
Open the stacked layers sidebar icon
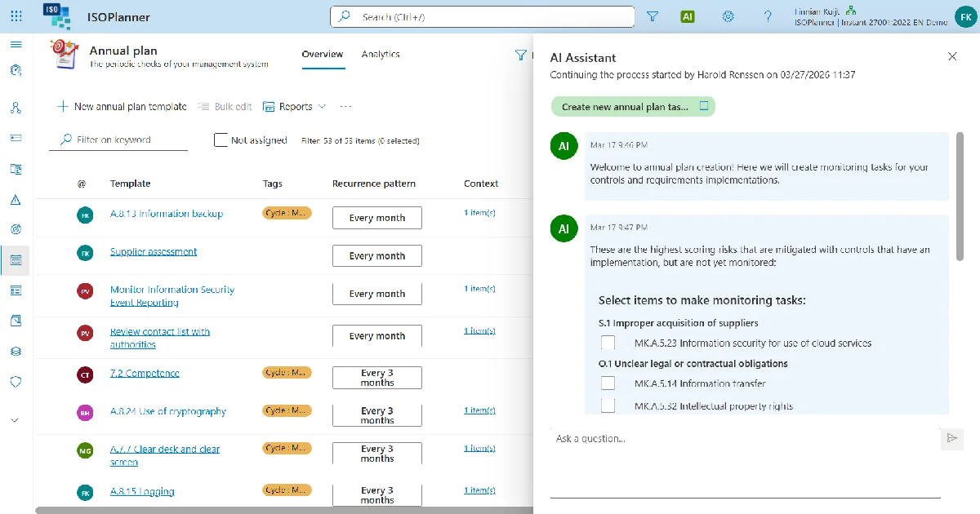point(16,351)
